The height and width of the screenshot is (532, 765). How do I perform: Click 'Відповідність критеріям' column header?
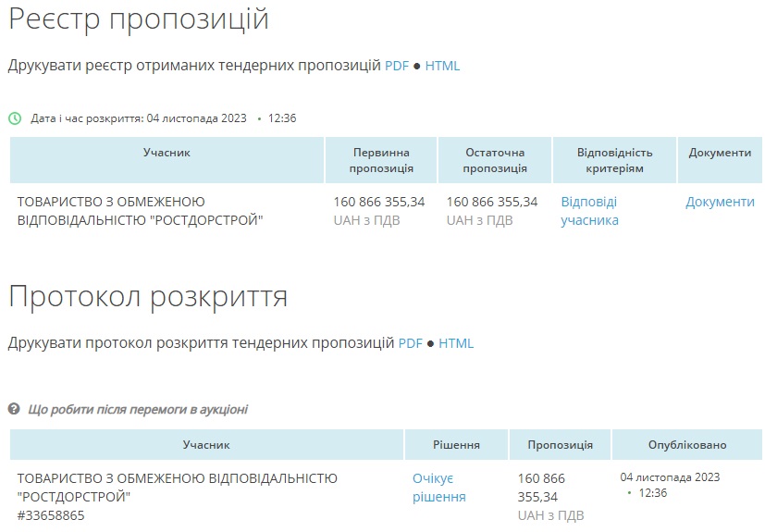[x=615, y=160]
